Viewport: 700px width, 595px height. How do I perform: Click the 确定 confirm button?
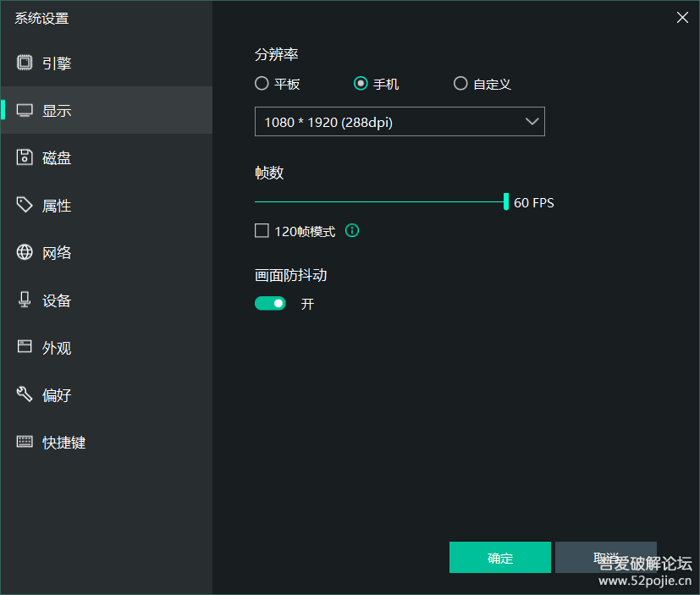[x=500, y=558]
